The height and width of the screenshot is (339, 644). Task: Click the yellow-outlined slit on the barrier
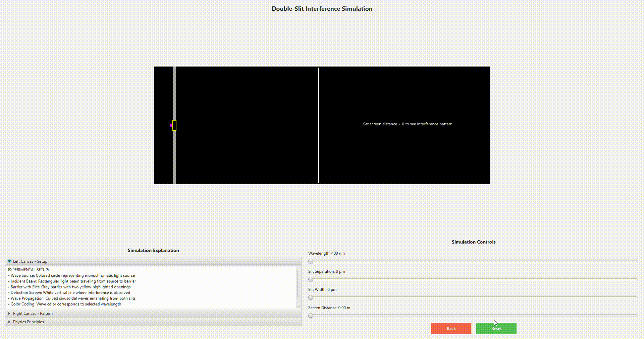[x=174, y=125]
